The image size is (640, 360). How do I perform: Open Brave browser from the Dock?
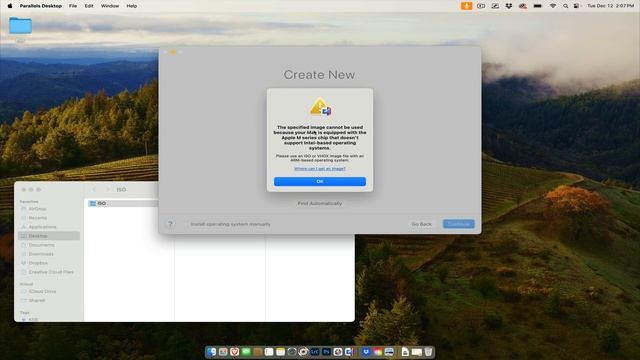pyautogui.click(x=234, y=352)
